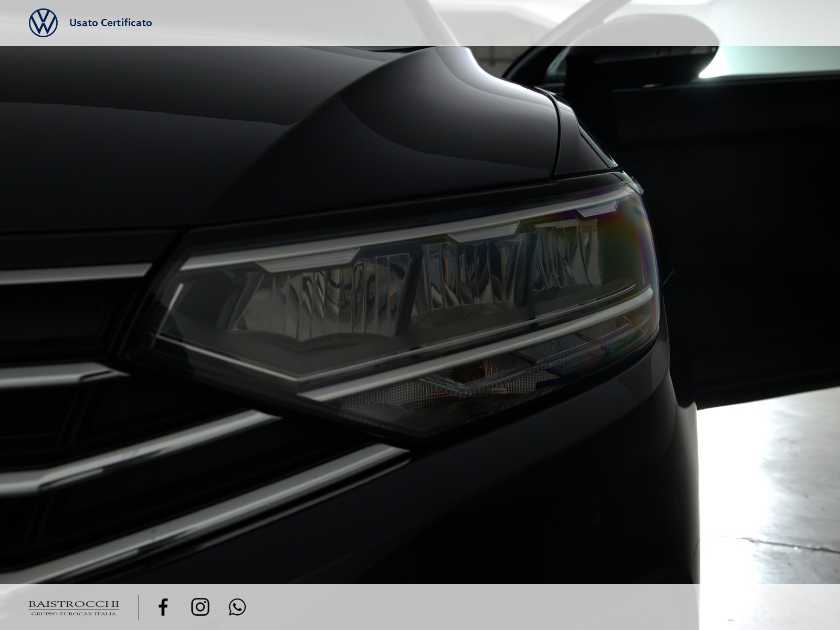Click the Volkswagen logo in the header
Viewport: 840px width, 630px height.
pyautogui.click(x=43, y=23)
